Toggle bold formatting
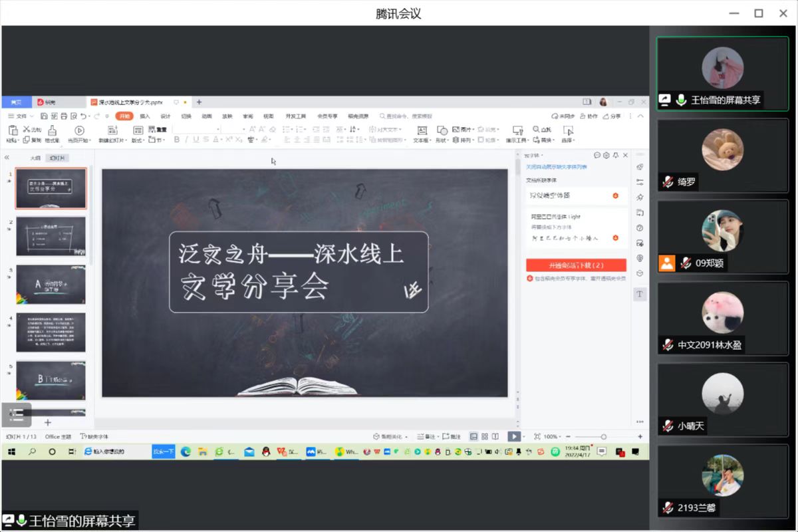 tap(177, 140)
